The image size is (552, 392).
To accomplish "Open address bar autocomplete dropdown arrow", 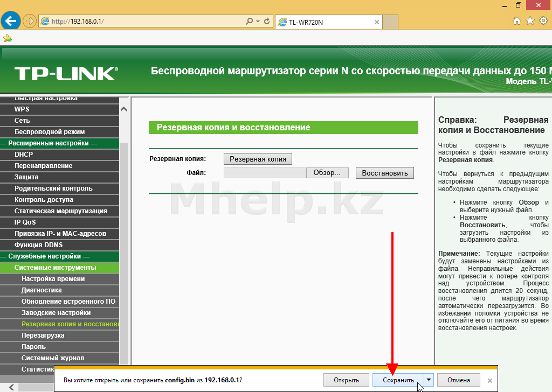I will point(258,22).
